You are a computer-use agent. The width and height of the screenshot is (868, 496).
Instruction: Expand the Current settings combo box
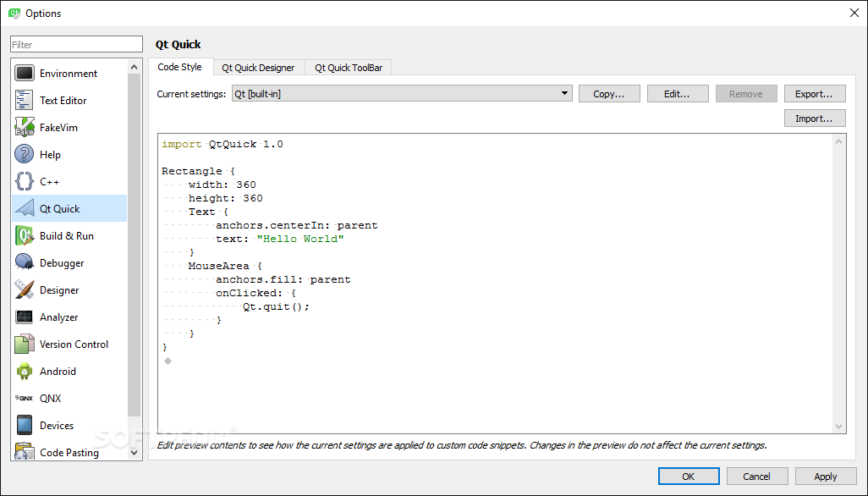402,94
